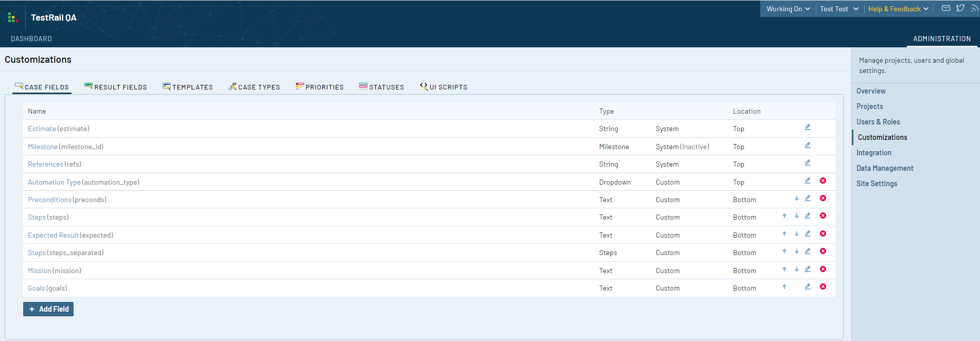Open the Goals field link

click(37, 288)
